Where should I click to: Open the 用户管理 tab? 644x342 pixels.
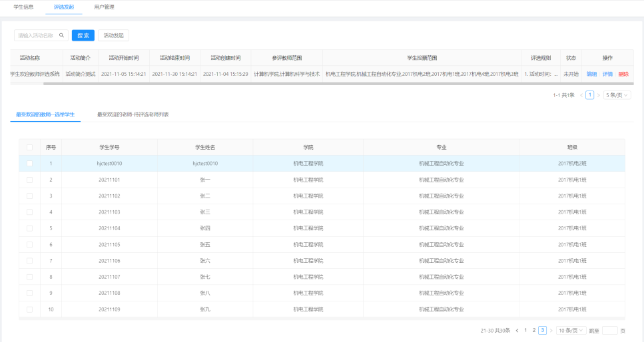[x=105, y=7]
